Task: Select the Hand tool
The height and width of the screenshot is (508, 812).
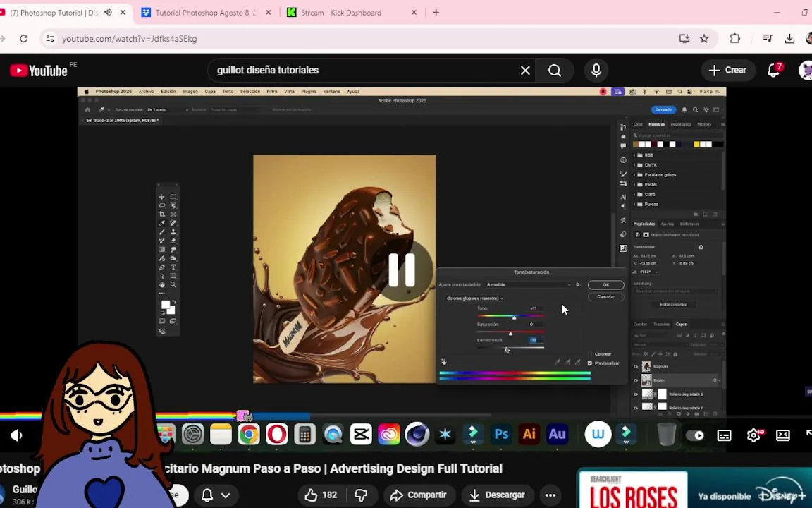Action: click(x=162, y=284)
